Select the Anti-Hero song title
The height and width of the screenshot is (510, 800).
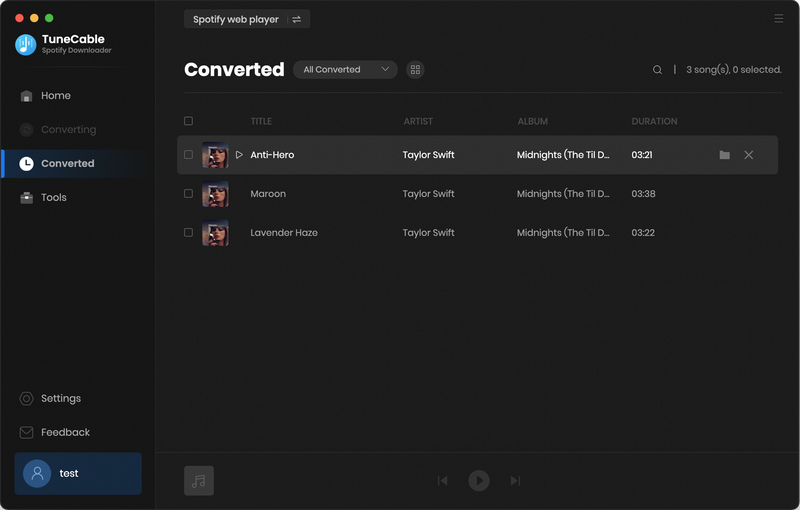point(272,155)
